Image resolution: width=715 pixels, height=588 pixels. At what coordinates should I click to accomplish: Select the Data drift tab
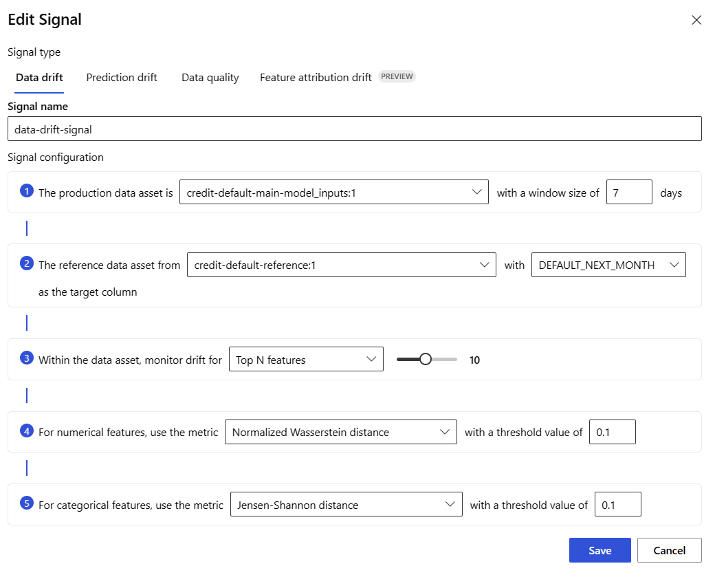[x=39, y=78]
